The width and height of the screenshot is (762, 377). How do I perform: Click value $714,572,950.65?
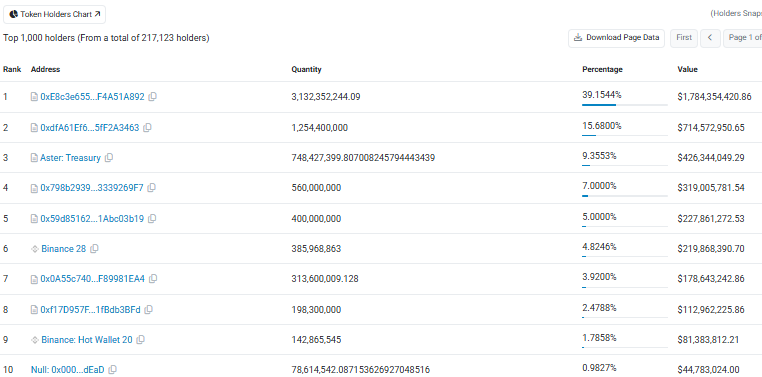click(x=711, y=128)
